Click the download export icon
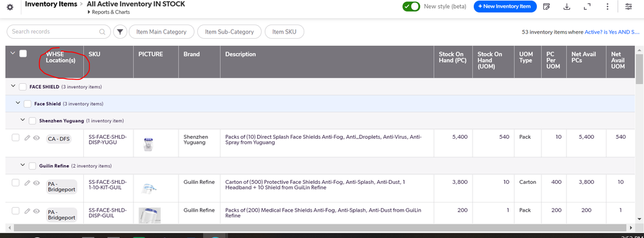This screenshot has width=644, height=238. pyautogui.click(x=567, y=6)
